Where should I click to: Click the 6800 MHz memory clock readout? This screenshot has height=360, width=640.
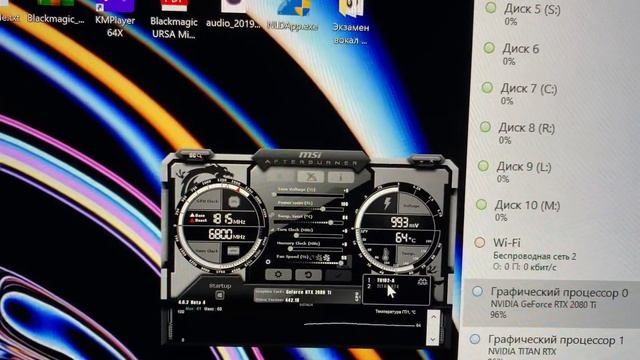click(x=227, y=235)
